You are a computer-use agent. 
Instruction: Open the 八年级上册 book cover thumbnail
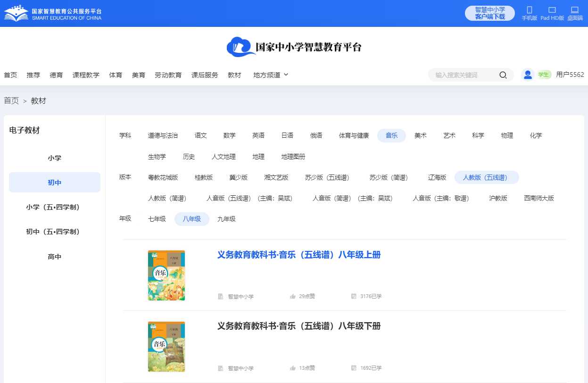pyautogui.click(x=166, y=275)
